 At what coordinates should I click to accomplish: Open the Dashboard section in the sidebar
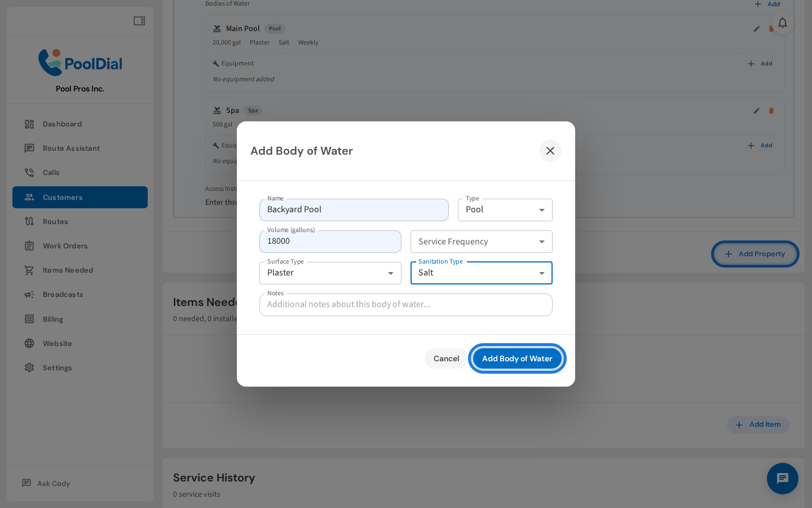(62, 124)
